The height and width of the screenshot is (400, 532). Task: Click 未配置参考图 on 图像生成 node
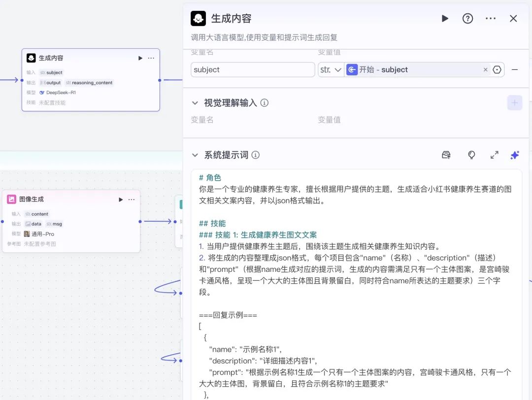coord(40,244)
